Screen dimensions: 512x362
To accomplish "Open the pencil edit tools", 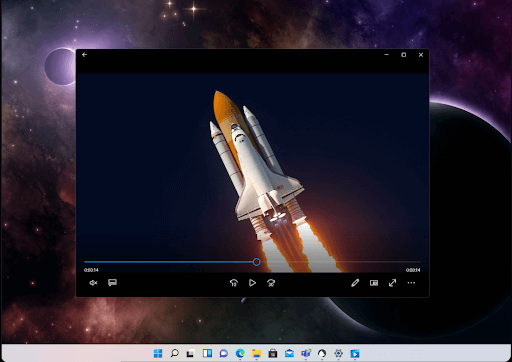I will pyautogui.click(x=355, y=283).
